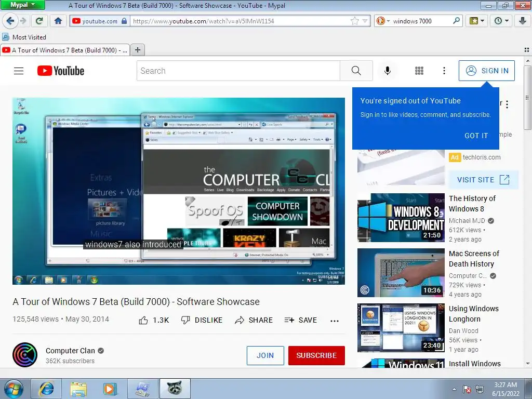Image resolution: width=532 pixels, height=399 pixels.
Task: Dismiss sign-out notice with GOT IT
Action: [476, 136]
